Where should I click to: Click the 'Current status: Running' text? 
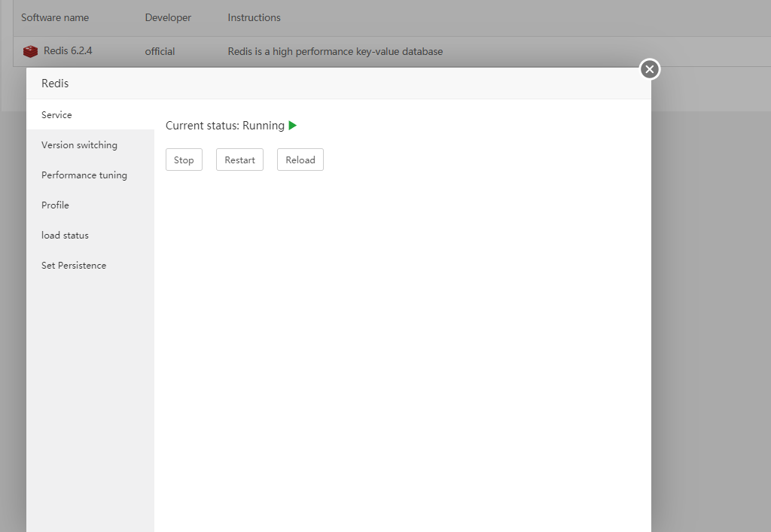coord(224,126)
